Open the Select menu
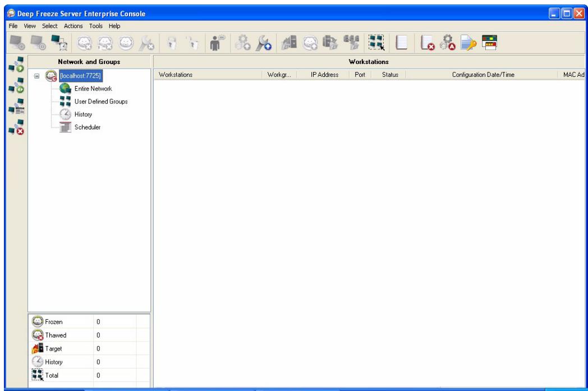 click(x=49, y=26)
